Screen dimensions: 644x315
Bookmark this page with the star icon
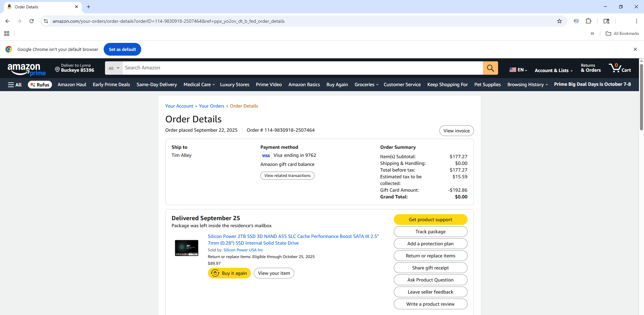(x=559, y=21)
